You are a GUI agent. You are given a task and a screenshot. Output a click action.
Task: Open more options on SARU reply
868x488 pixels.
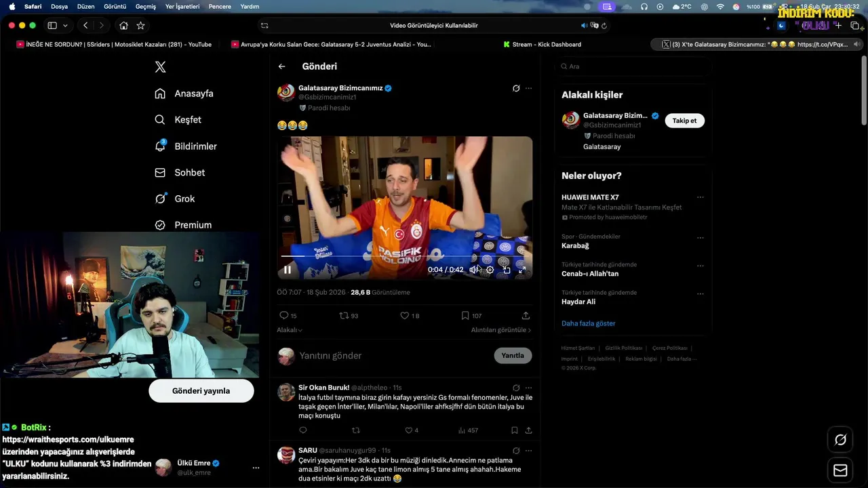[529, 451]
